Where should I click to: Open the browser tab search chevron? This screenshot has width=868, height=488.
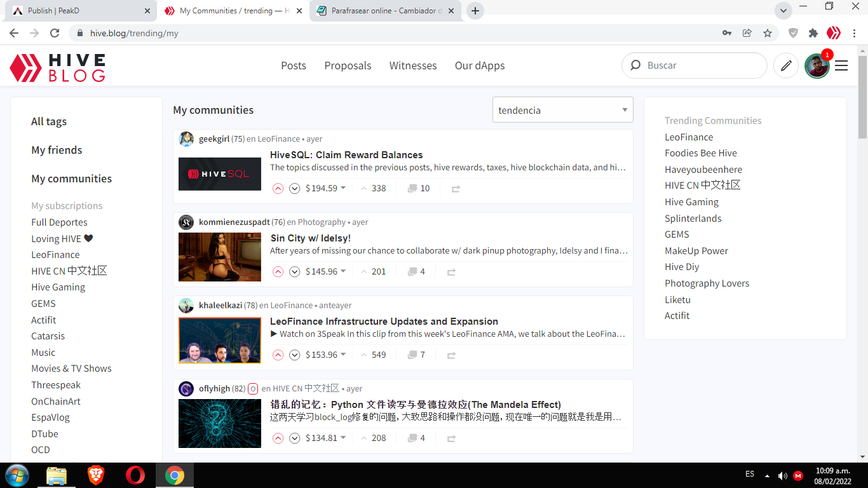783,11
